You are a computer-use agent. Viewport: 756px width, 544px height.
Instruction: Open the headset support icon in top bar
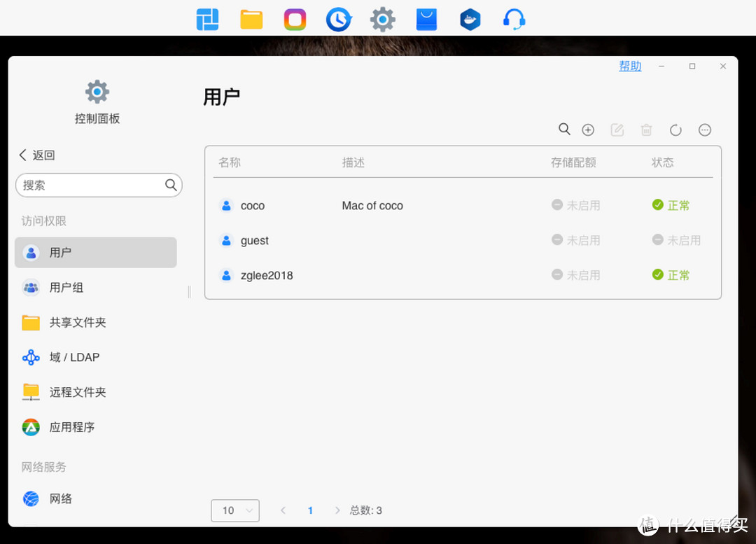513,19
